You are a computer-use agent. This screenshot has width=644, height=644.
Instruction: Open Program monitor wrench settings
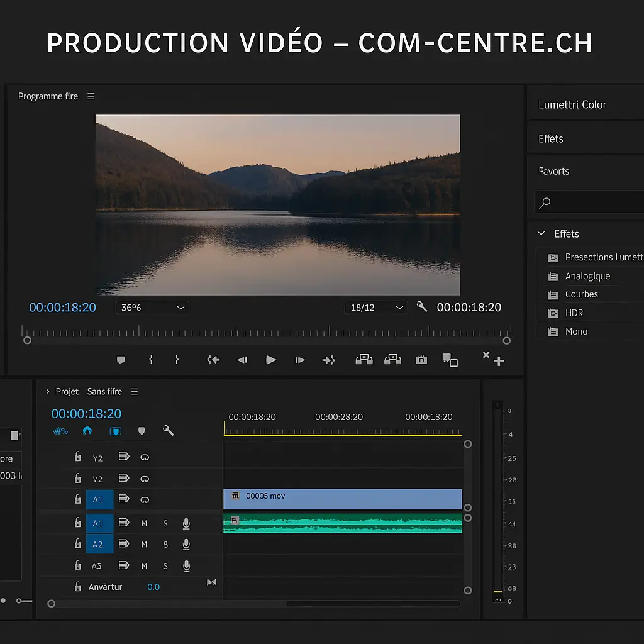point(421,307)
